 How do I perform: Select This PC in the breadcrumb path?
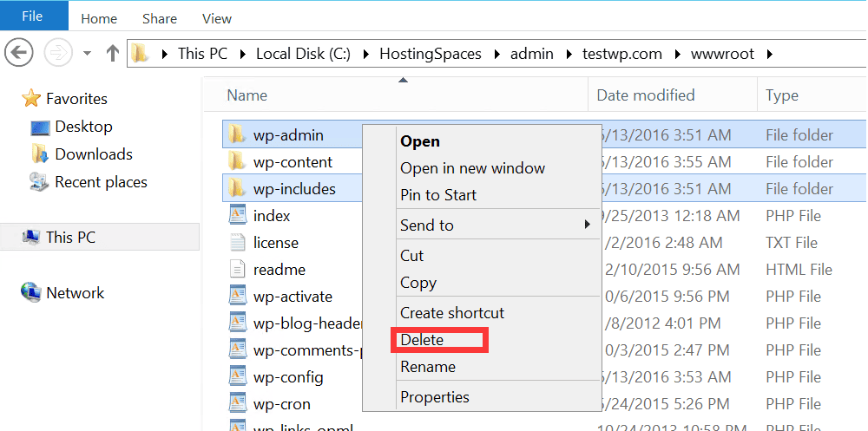(x=202, y=55)
